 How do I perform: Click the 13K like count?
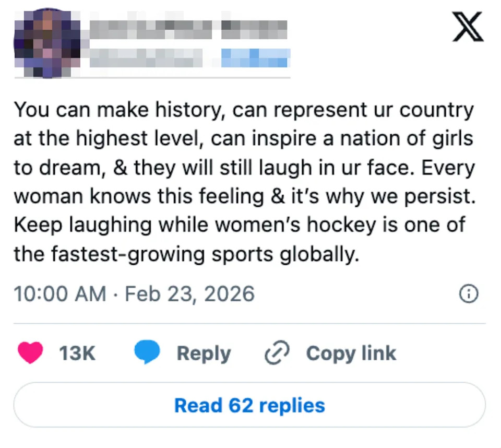point(77,353)
